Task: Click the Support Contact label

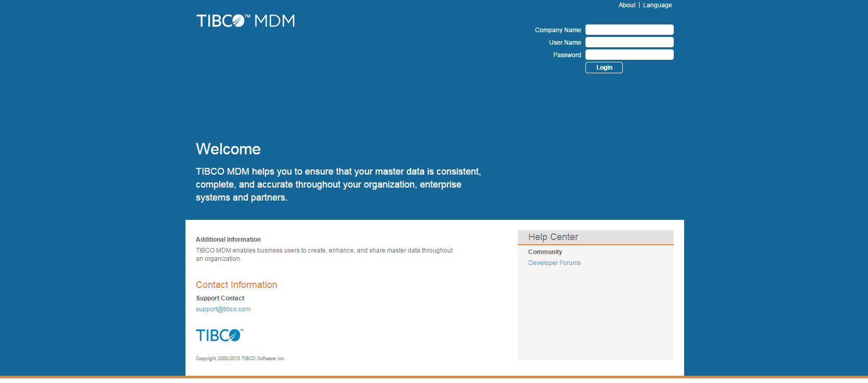Action: pos(220,298)
